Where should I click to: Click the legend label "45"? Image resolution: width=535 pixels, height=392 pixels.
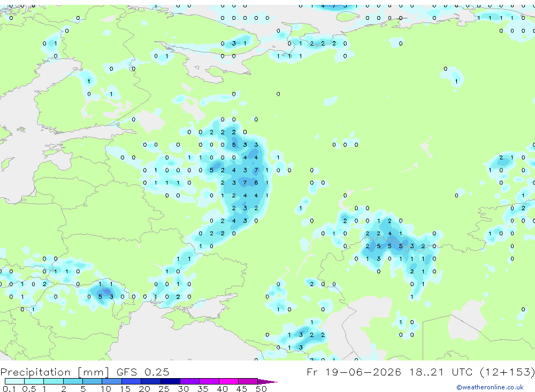(x=242, y=389)
